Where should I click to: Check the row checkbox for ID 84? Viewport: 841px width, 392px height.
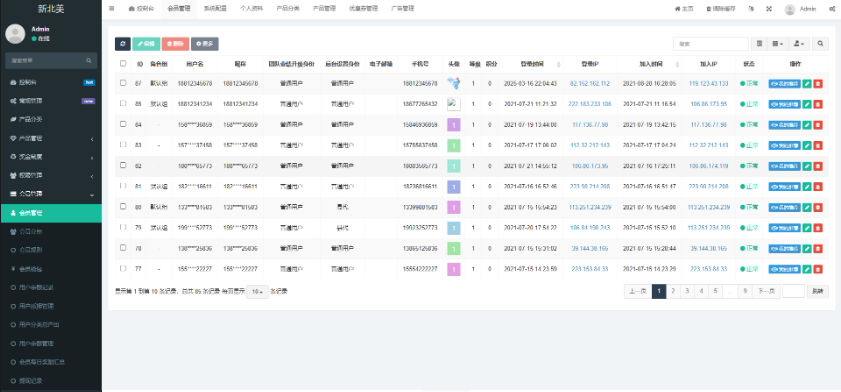click(123, 124)
